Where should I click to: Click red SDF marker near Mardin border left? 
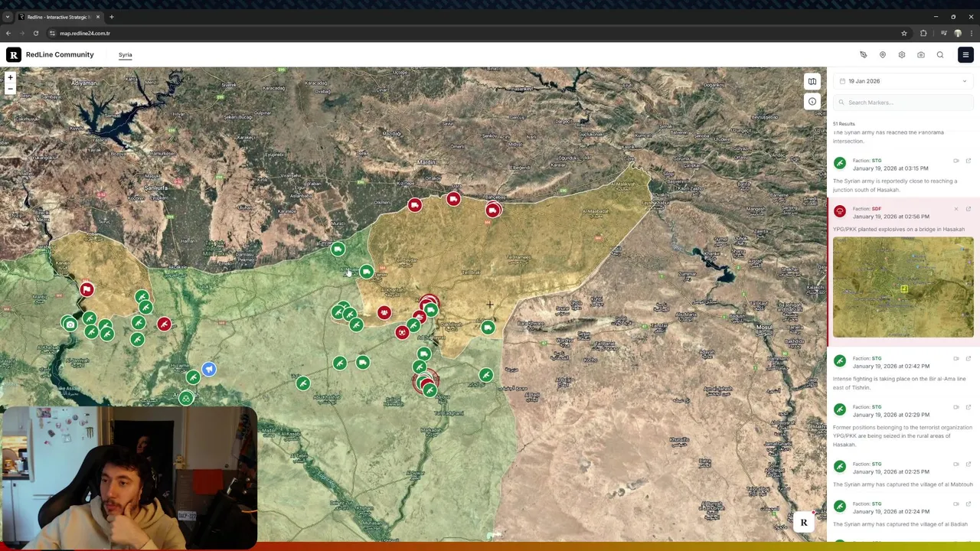pyautogui.click(x=414, y=205)
